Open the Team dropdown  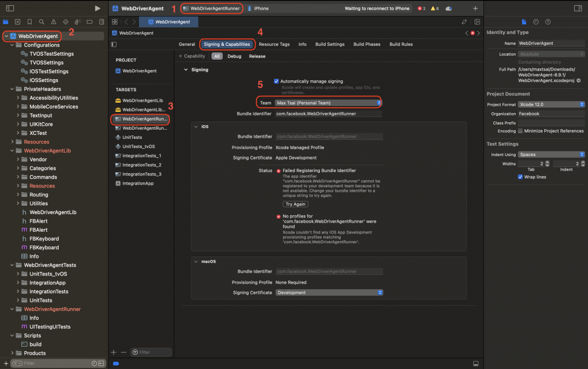[x=328, y=103]
